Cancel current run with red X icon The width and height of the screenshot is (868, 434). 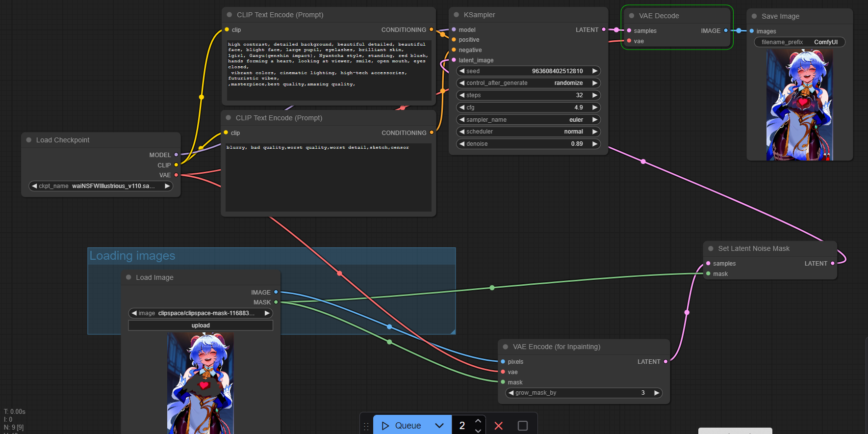tap(499, 426)
